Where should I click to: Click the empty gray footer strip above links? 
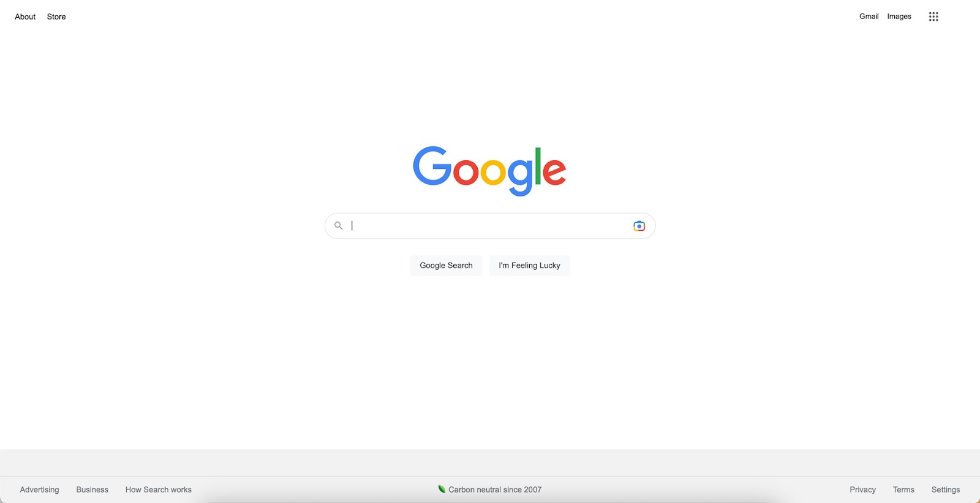click(490, 463)
